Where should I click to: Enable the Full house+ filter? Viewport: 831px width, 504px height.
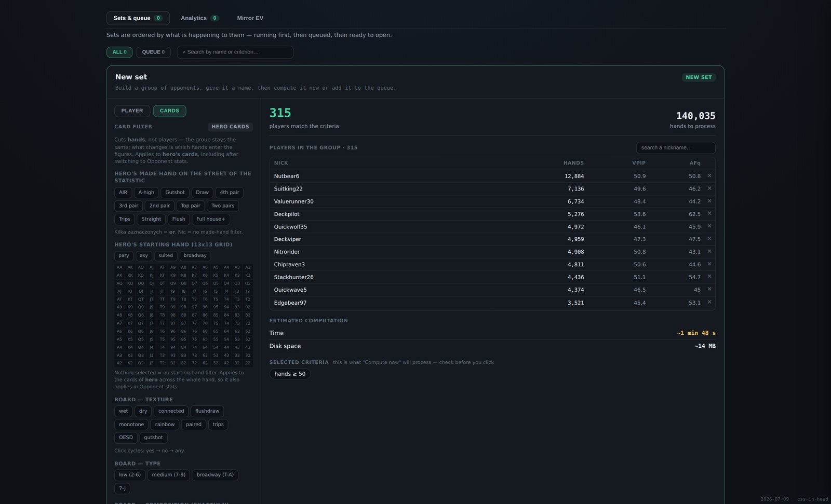click(211, 220)
